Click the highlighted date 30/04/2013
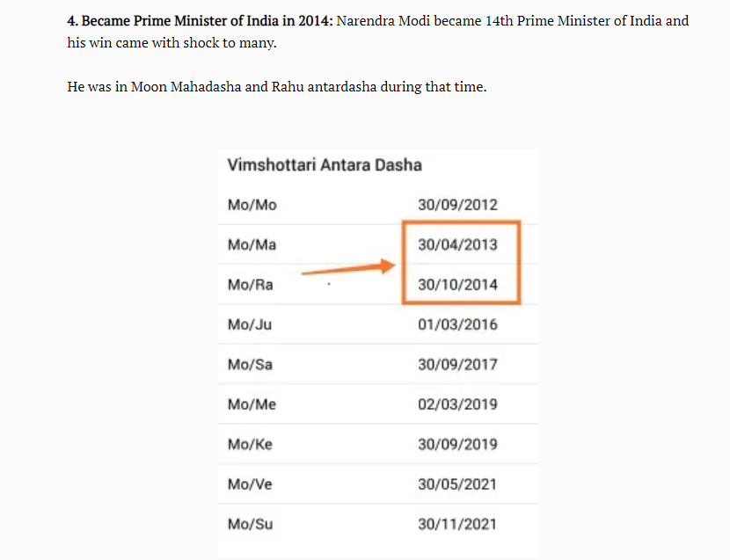This screenshot has height=560, width=730. click(457, 245)
